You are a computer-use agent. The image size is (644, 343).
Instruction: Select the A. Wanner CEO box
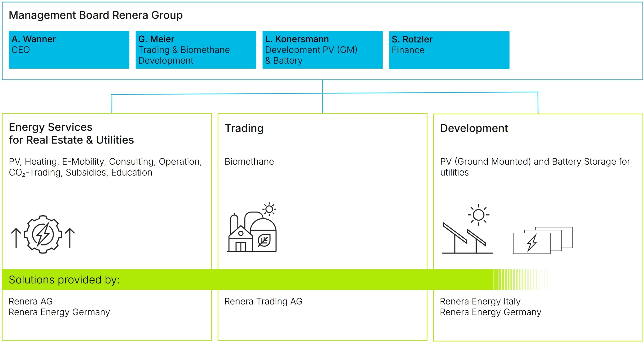coord(69,50)
